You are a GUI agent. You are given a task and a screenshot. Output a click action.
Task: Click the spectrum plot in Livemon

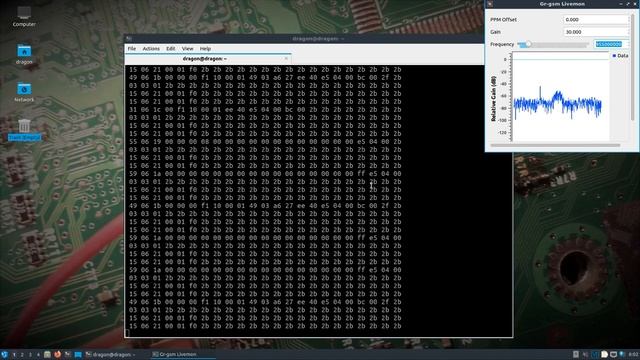560,97
